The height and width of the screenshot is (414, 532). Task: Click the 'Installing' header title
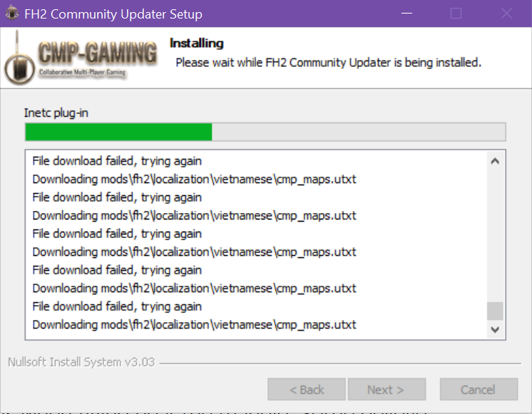pyautogui.click(x=196, y=43)
